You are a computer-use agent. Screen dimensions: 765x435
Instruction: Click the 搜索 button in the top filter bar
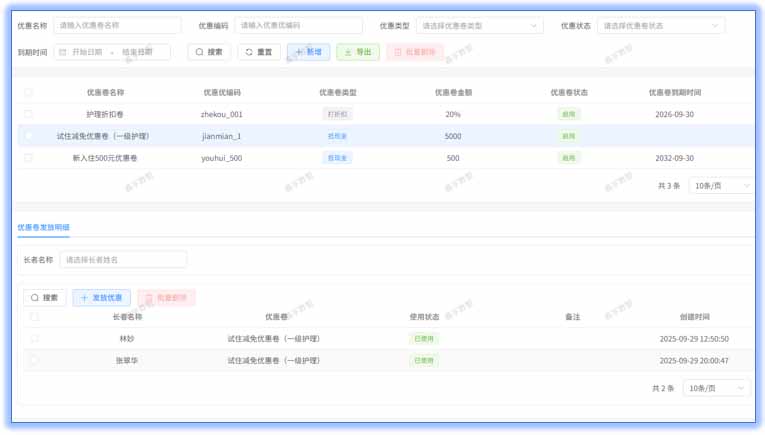pyautogui.click(x=210, y=52)
